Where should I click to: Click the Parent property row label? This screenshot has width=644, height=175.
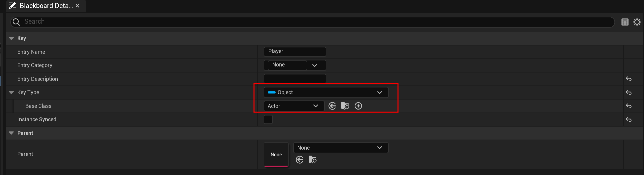tap(25, 154)
